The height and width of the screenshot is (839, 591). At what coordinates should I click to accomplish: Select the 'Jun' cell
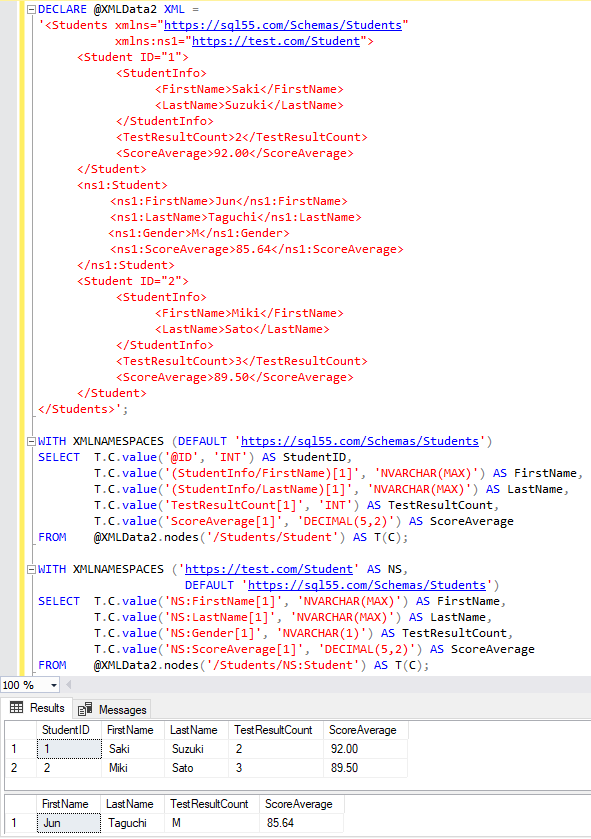(x=68, y=823)
